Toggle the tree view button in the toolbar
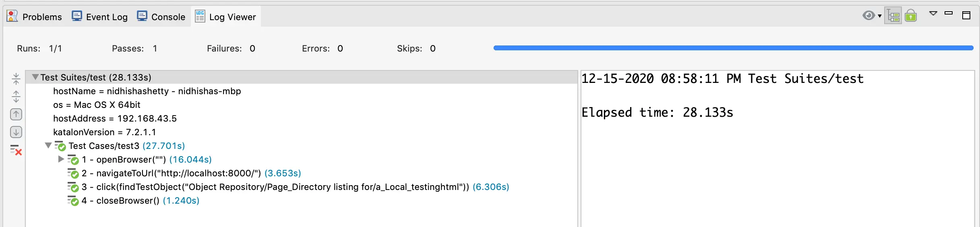This screenshot has height=227, width=980. click(x=893, y=16)
